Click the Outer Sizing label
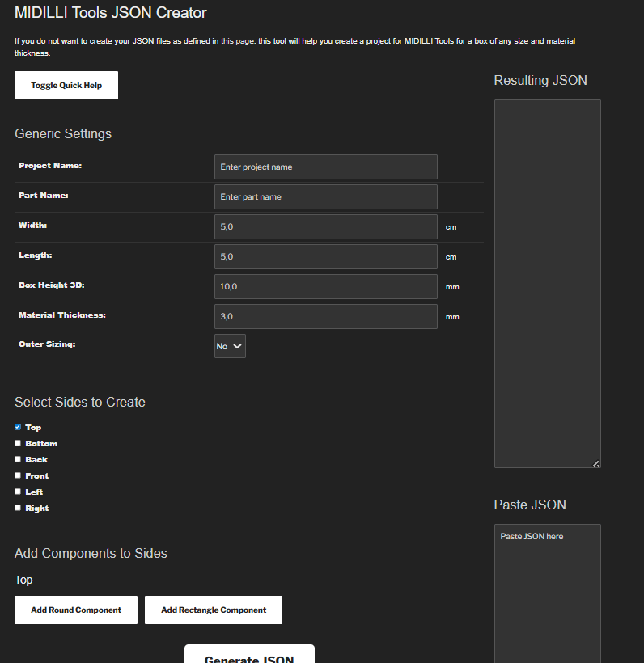Image resolution: width=644 pixels, height=663 pixels. [x=47, y=344]
